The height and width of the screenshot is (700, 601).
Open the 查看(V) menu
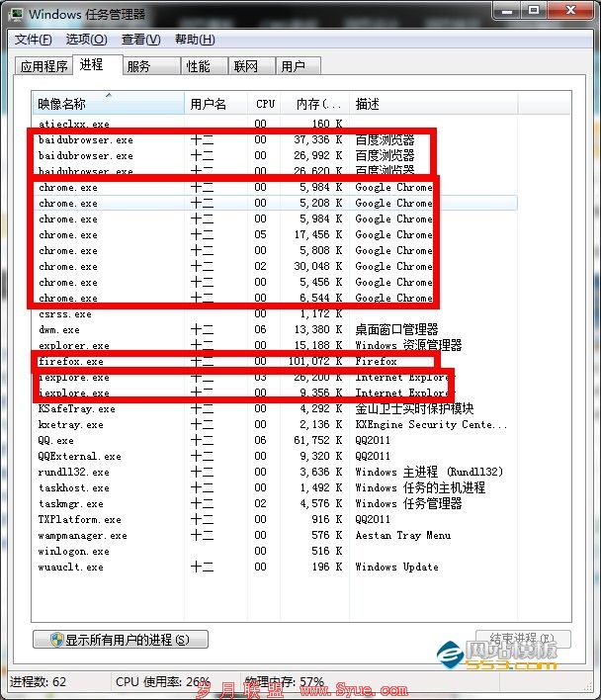141,40
